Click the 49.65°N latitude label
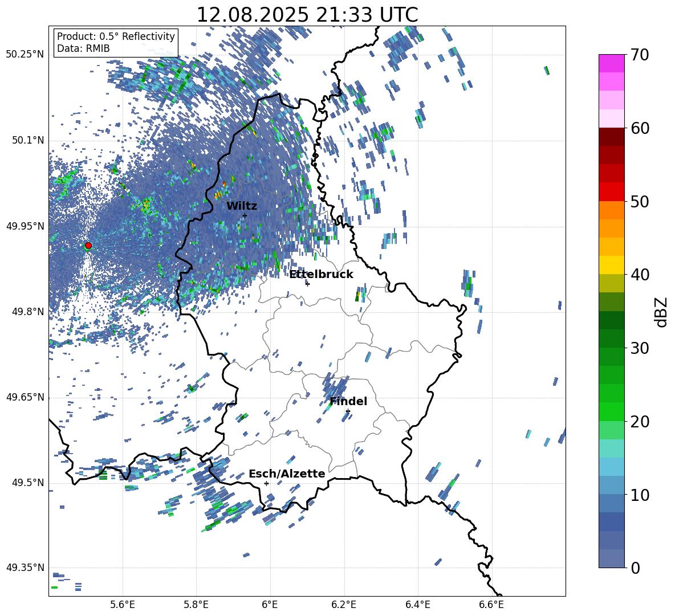The image size is (675, 616). 25,397
